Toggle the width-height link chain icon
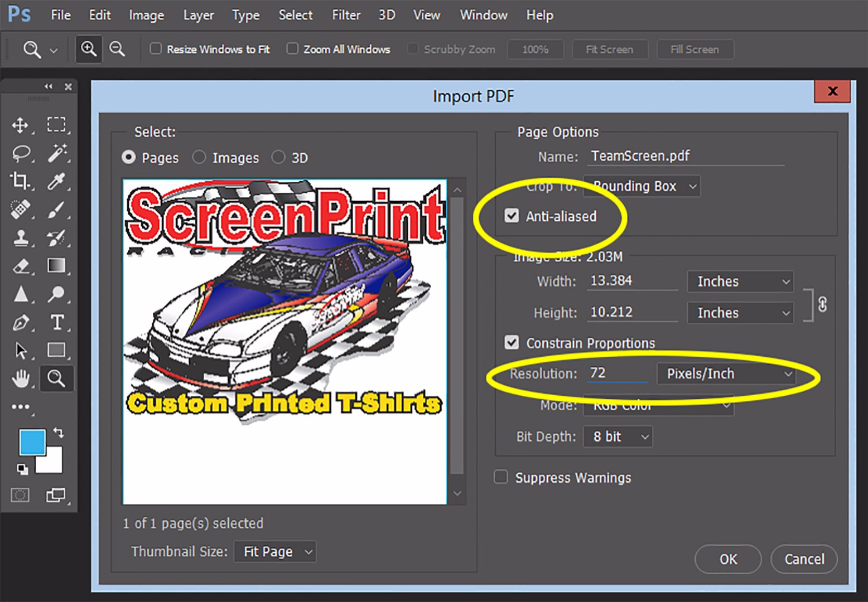This screenshot has width=868, height=602. click(x=822, y=304)
